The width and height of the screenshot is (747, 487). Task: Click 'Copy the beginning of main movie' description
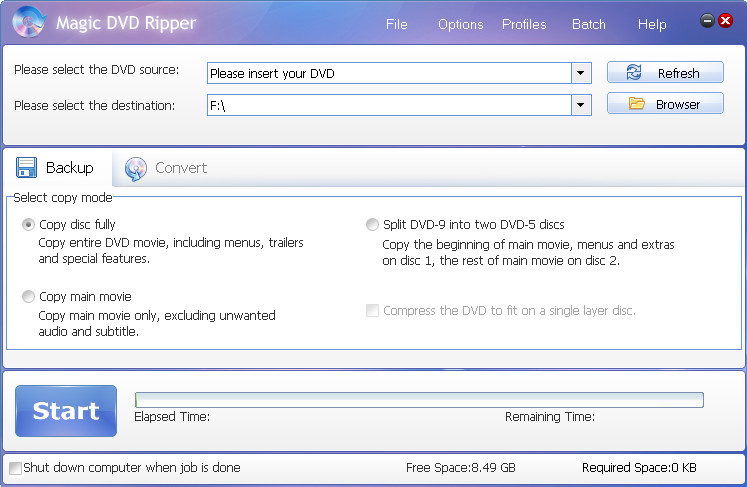pos(528,253)
